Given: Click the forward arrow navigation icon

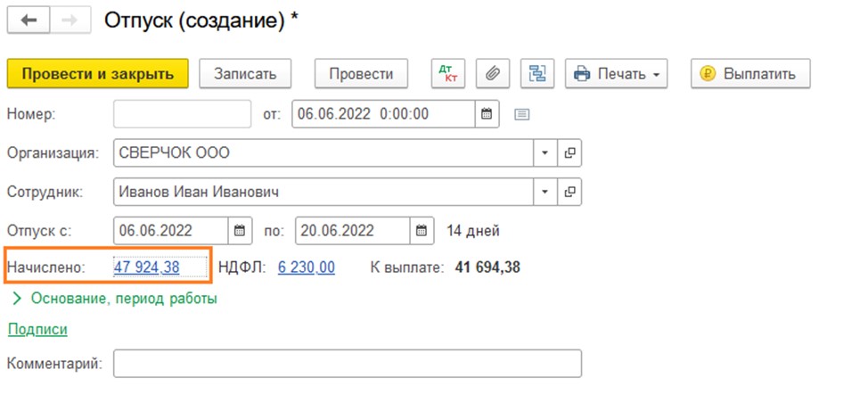Looking at the screenshot, I should [70, 21].
